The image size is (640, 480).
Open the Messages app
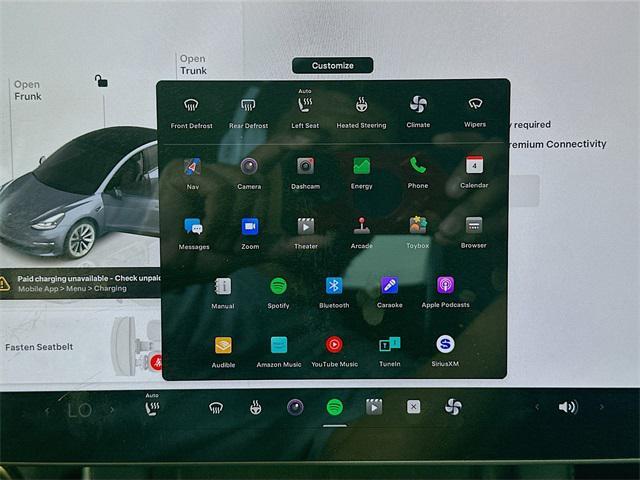pos(194,233)
